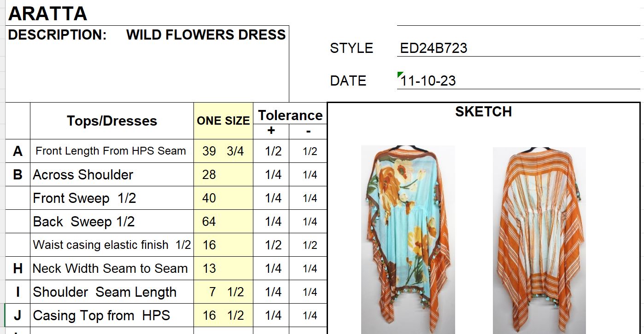Select the style number ED24B723 cell
The width and height of the screenshot is (644, 334).
click(433, 48)
